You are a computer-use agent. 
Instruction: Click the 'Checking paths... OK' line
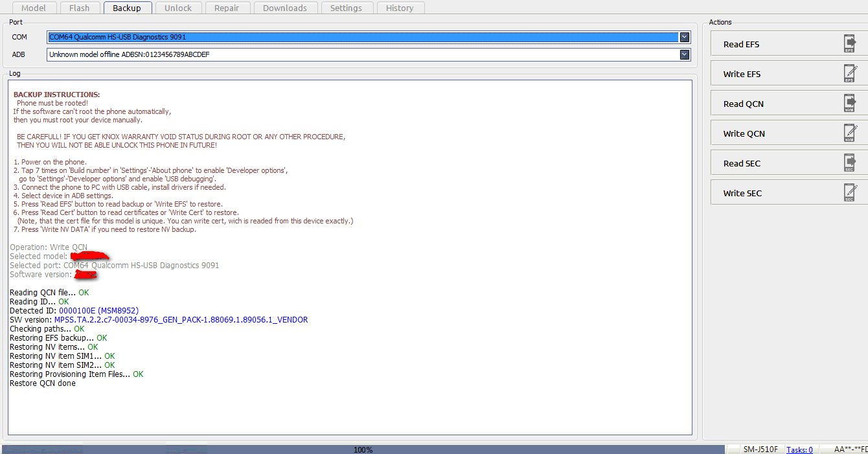(47, 329)
